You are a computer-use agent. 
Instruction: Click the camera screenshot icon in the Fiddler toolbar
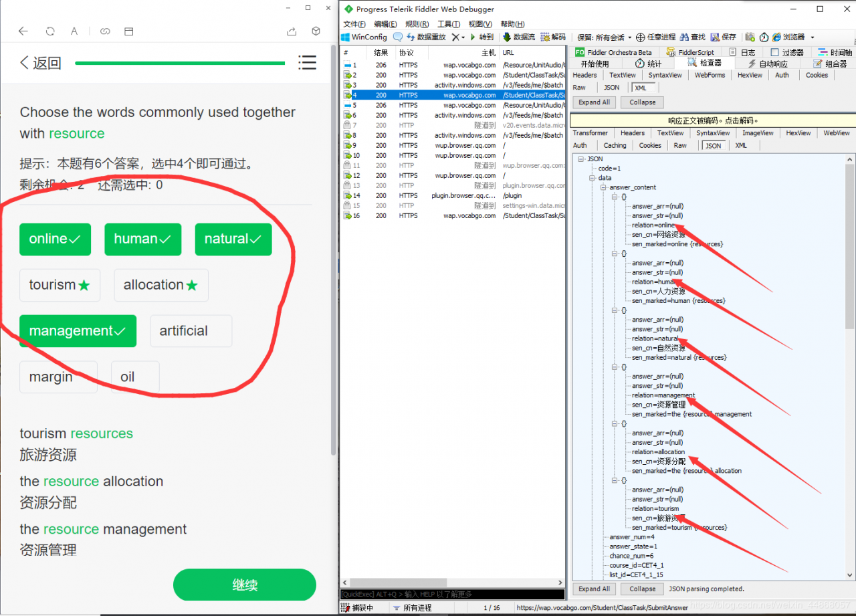750,37
